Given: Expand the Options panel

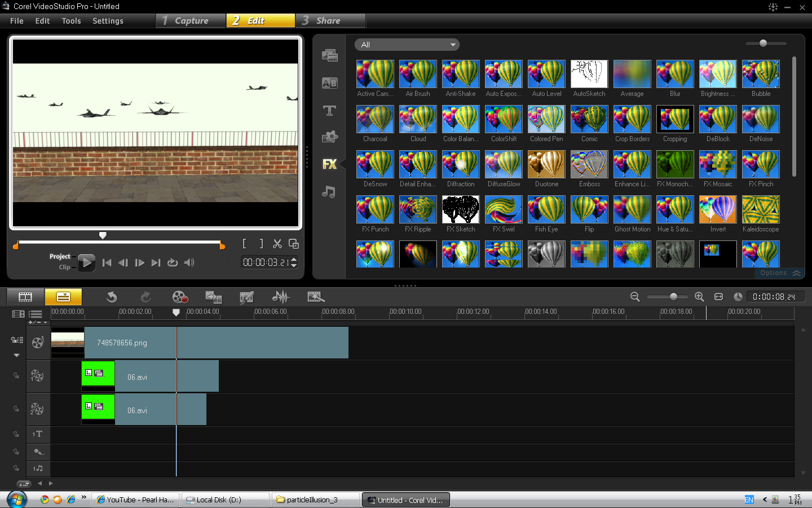Looking at the screenshot, I should tap(780, 273).
